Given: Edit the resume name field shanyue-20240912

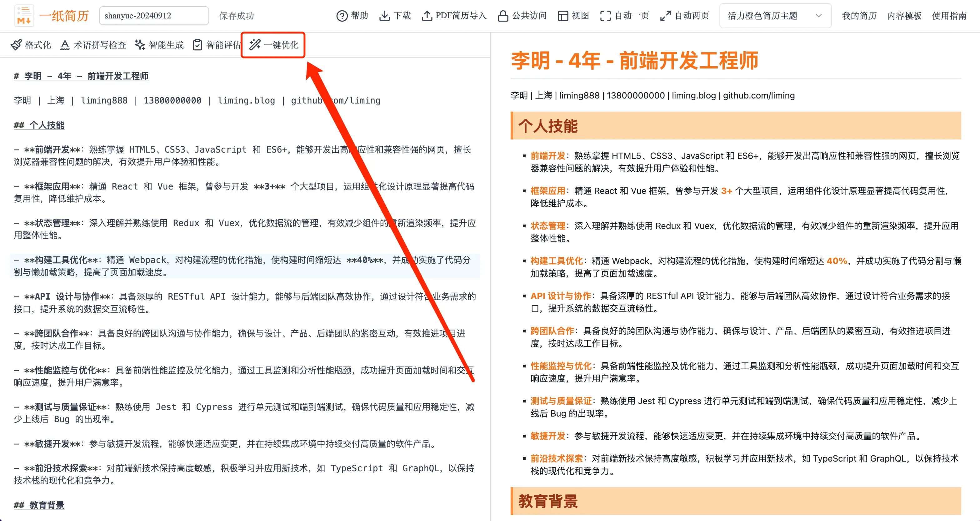Looking at the screenshot, I should (154, 16).
